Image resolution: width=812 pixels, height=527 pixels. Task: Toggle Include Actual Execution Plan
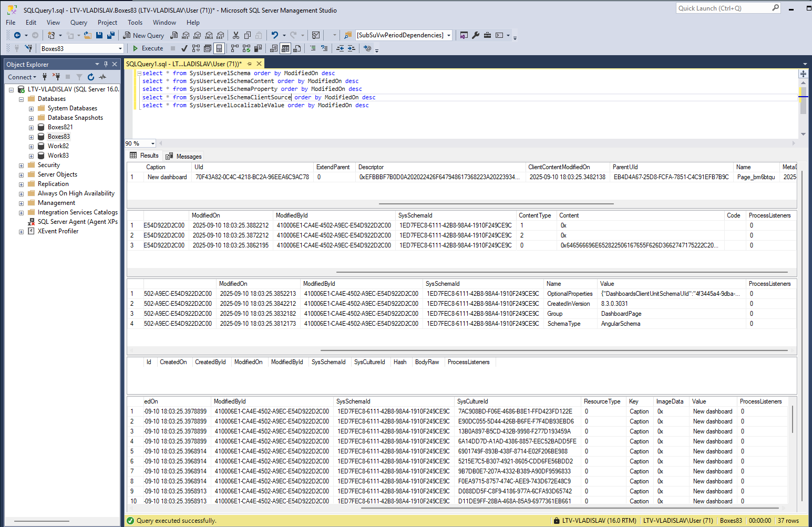[x=234, y=48]
